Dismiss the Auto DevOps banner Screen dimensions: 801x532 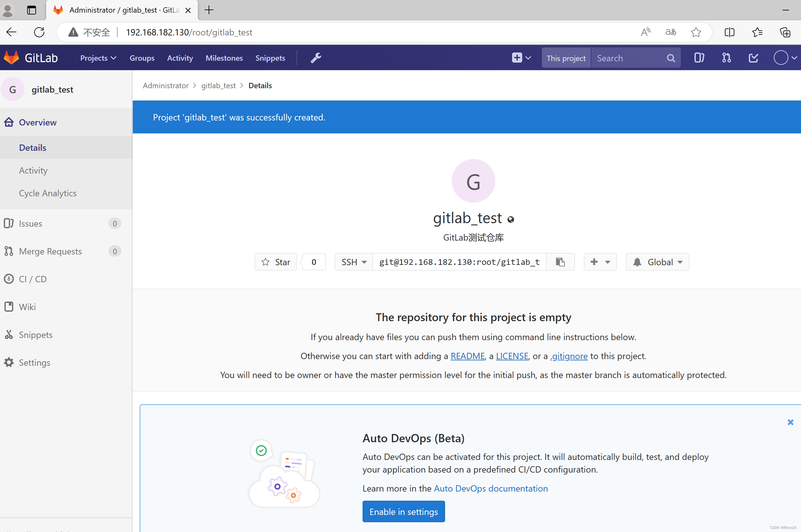coord(791,423)
